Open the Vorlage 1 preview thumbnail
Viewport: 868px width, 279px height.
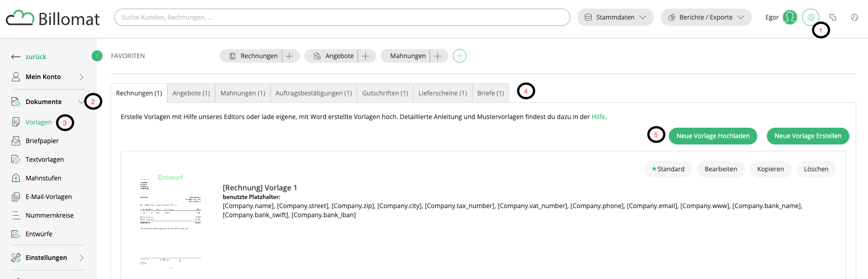coord(170,221)
